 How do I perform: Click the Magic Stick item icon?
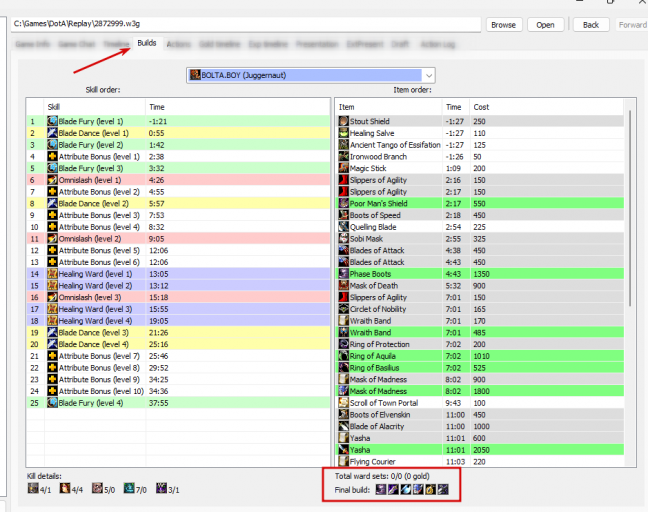(x=343, y=168)
